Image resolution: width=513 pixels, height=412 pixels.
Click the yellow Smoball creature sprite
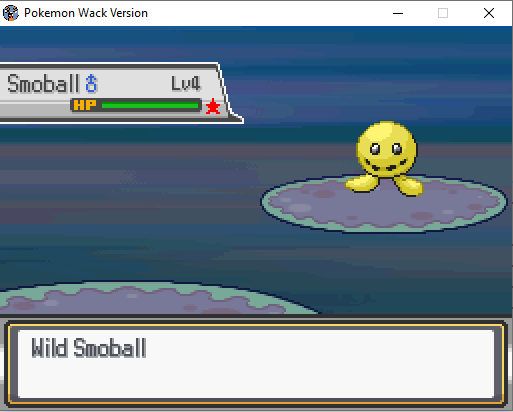pyautogui.click(x=385, y=158)
